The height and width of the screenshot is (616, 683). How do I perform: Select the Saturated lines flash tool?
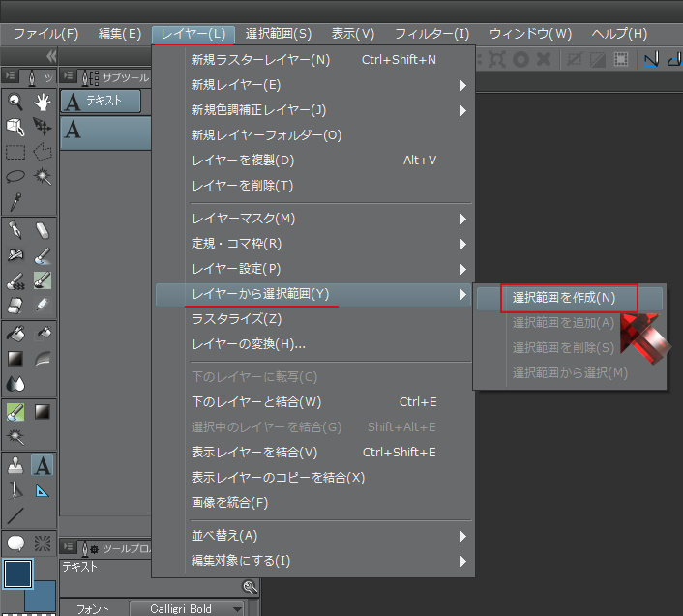pyautogui.click(x=43, y=543)
